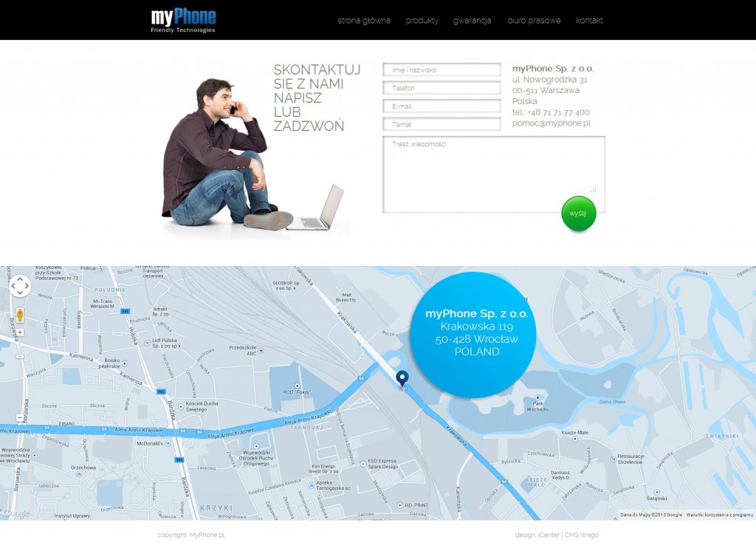This screenshot has width=756, height=549.
Task: Open Warunki korzystania z programu link
Action: click(x=719, y=515)
